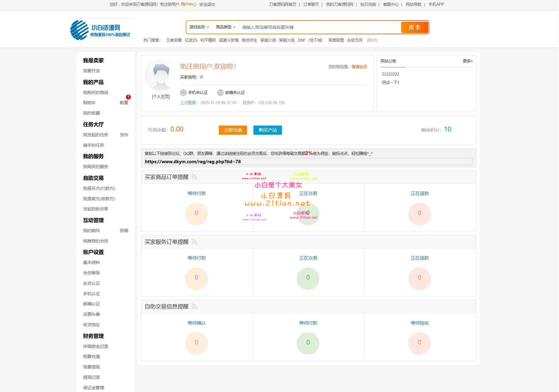Viewport: 559px width, 392px height.
Task: Click the green 正在交易 counter under 买家服务订单提醒
Action: tap(308, 278)
